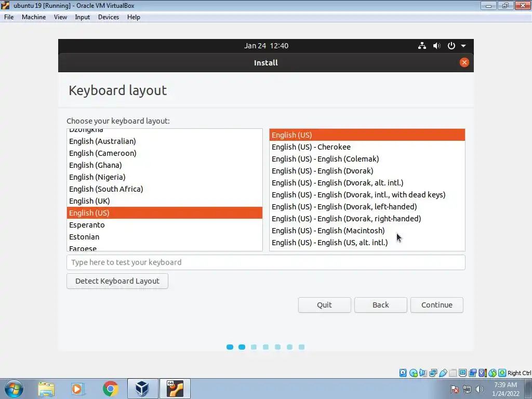
Task: Click the Ubuntu power icon in top bar
Action: [x=451, y=46]
